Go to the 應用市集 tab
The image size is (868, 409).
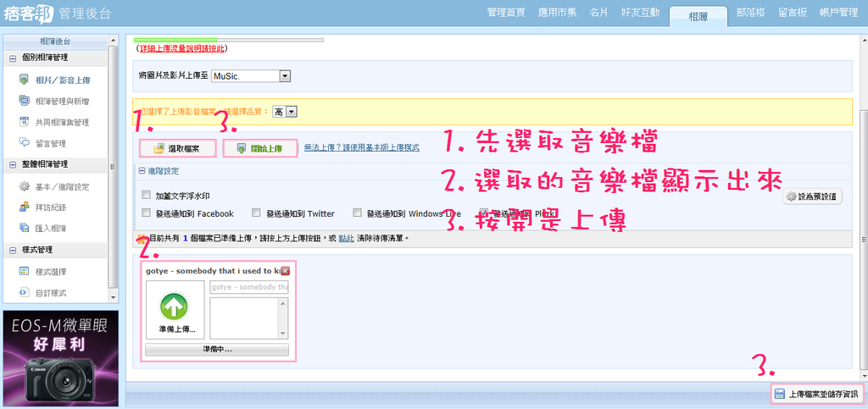pyautogui.click(x=556, y=13)
